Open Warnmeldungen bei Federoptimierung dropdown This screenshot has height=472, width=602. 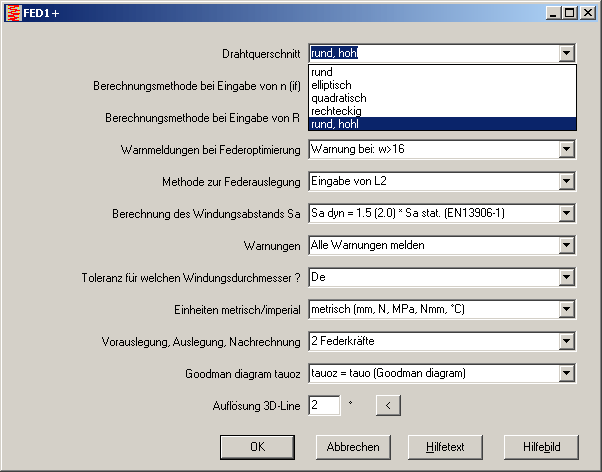click(567, 150)
